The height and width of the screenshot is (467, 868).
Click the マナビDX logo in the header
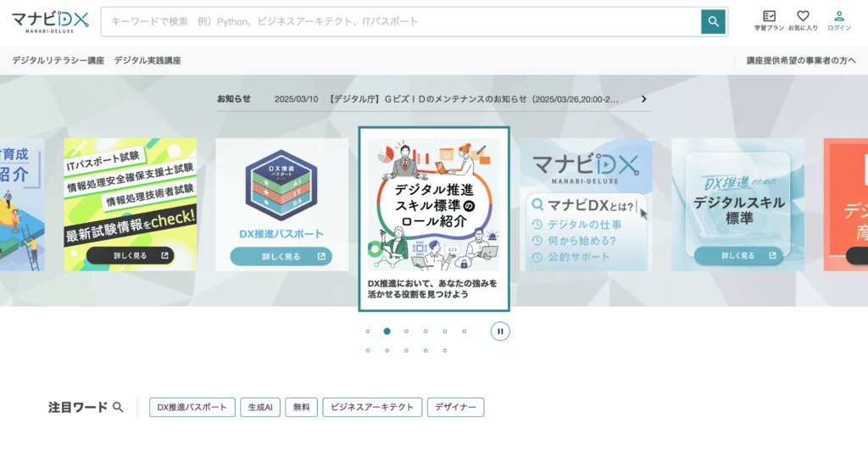(50, 21)
